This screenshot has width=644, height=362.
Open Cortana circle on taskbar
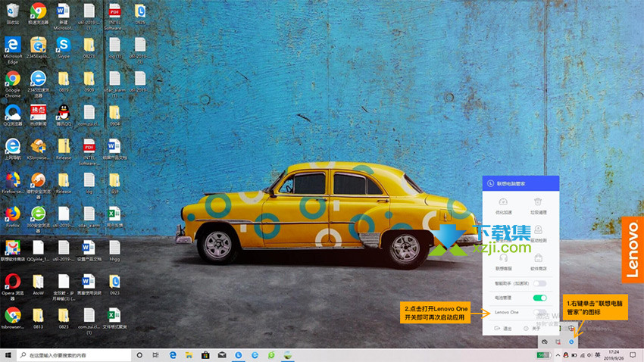pyautogui.click(x=139, y=355)
